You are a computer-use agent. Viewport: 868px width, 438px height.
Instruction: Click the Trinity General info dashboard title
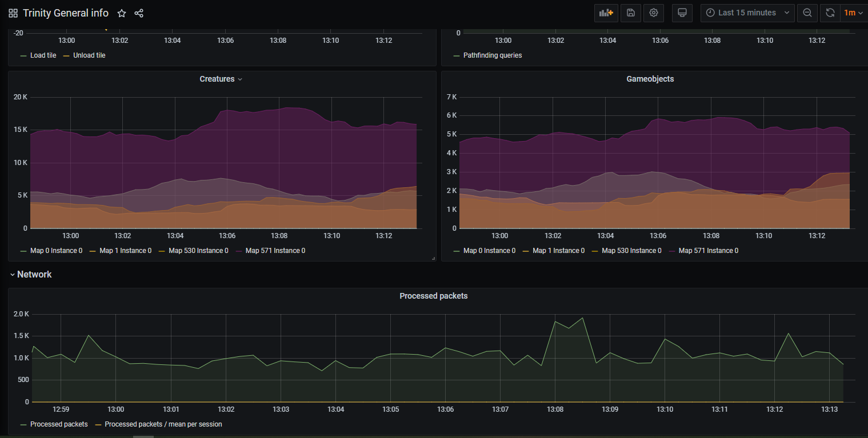pyautogui.click(x=66, y=13)
